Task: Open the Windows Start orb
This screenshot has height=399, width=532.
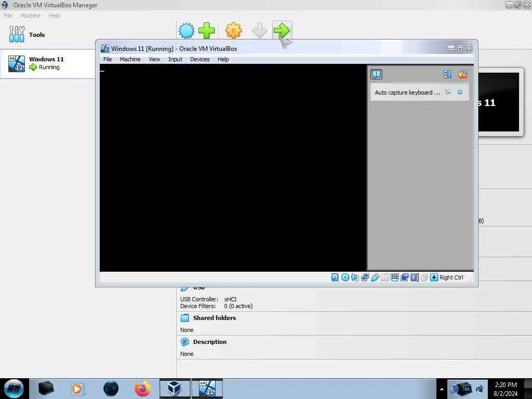Action: click(x=14, y=389)
